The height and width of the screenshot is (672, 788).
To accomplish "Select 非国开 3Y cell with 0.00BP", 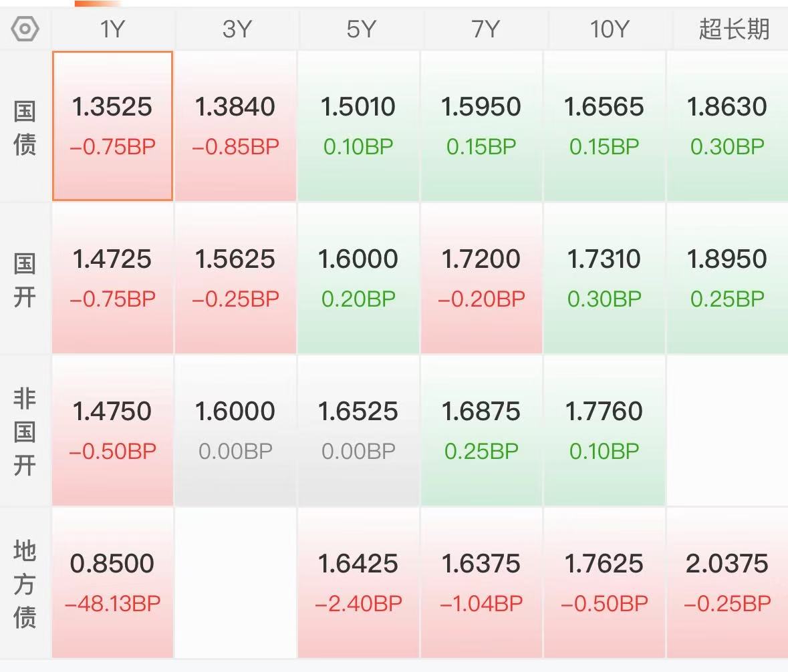I will pos(236,430).
